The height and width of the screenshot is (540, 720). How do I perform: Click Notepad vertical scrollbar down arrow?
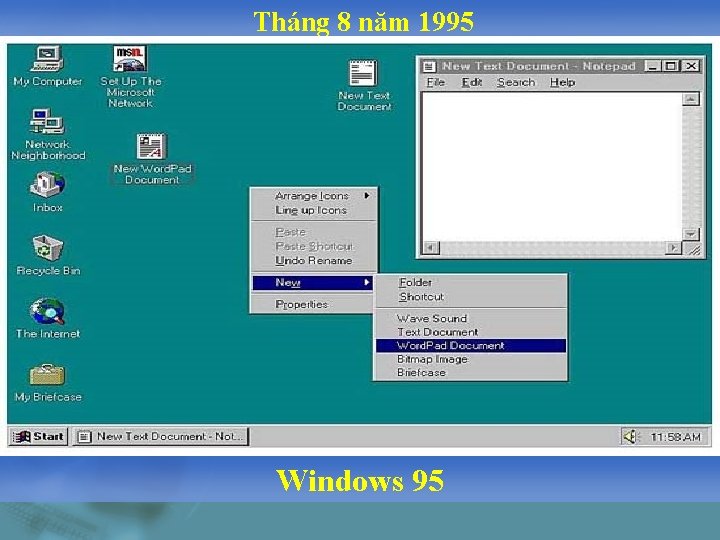tap(691, 234)
